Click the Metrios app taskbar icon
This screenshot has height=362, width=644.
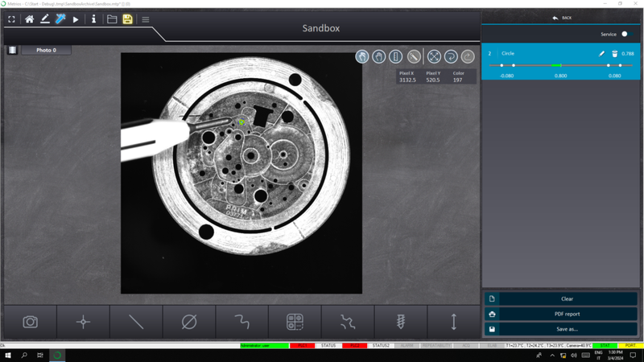coord(57,356)
